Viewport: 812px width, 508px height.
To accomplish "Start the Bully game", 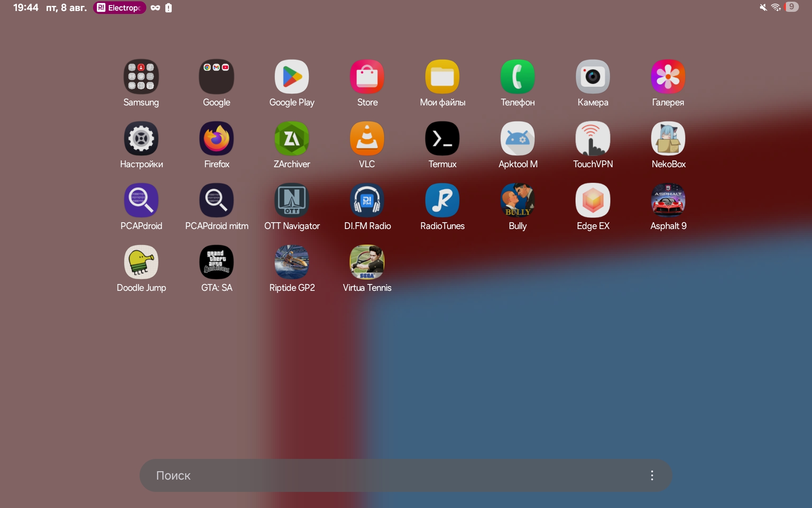I will (518, 200).
